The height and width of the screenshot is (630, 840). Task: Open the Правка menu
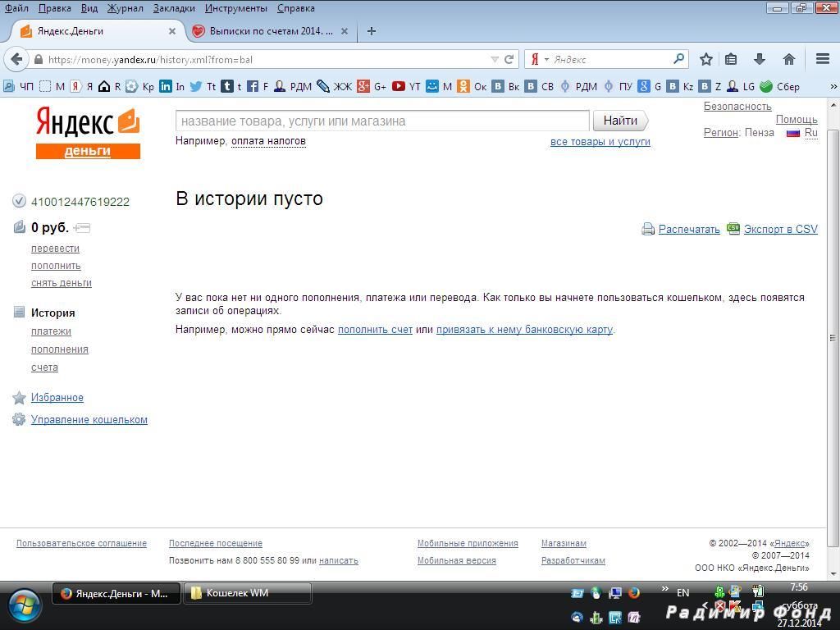pos(55,8)
